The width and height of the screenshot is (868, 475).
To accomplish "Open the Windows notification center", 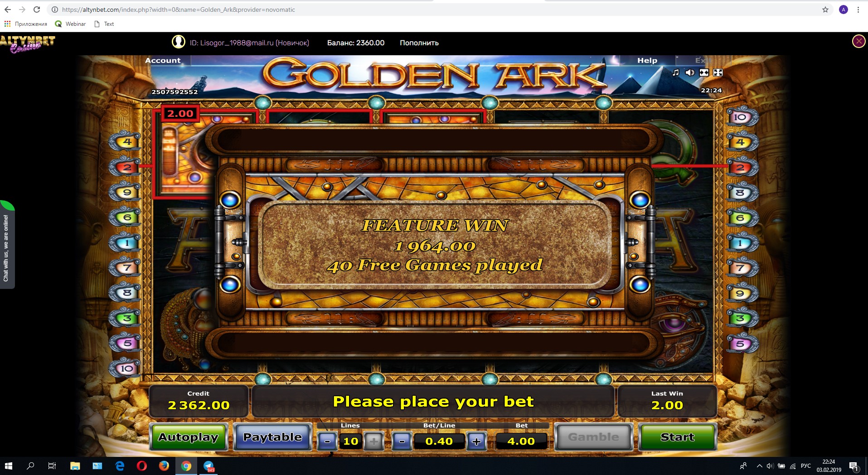I will 853,465.
